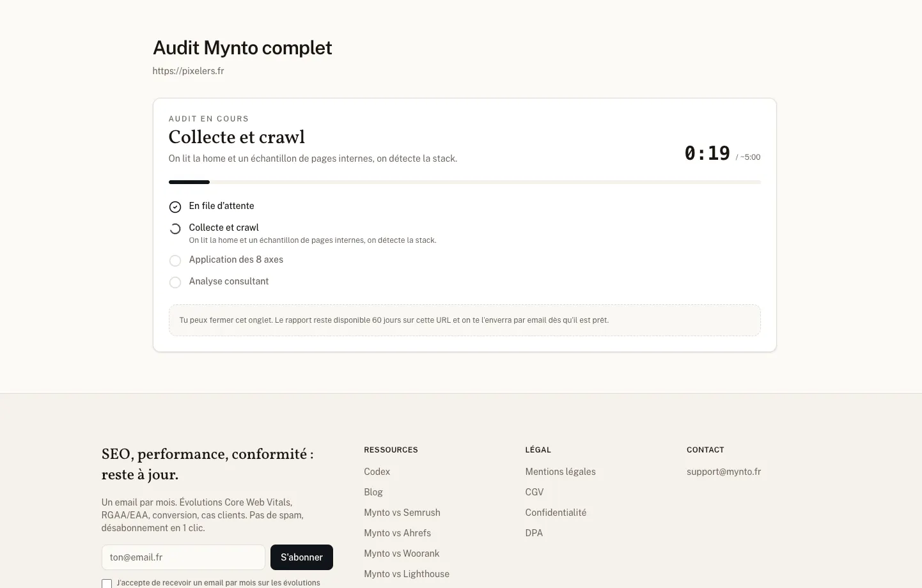The height and width of the screenshot is (588, 922).
Task: Click the Application des 8 axes step label
Action: tap(236, 259)
